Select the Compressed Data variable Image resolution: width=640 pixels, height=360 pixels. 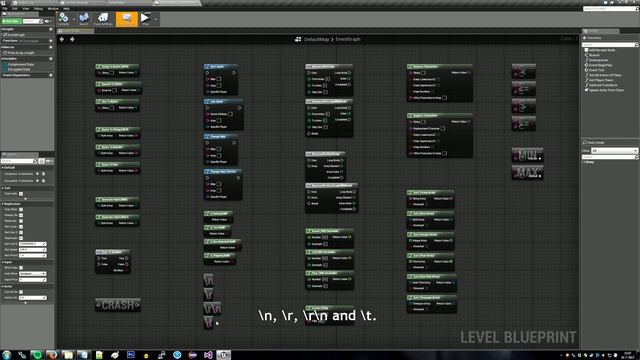(21, 64)
